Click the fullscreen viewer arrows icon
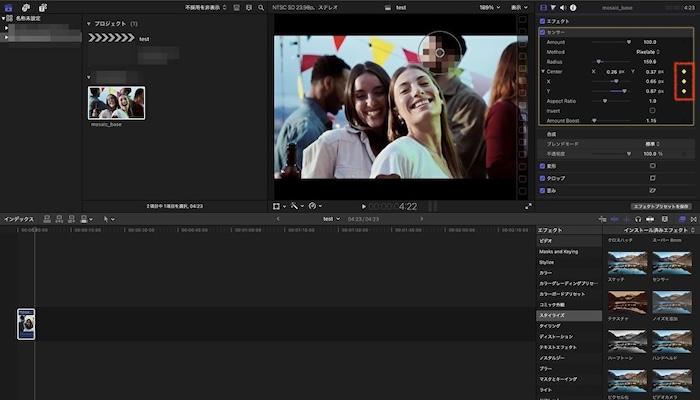The image size is (700, 400). point(529,206)
